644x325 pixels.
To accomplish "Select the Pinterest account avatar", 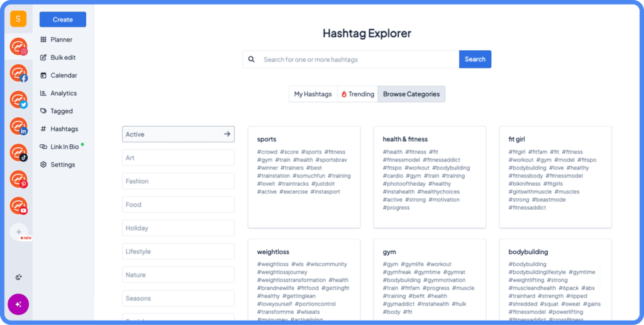I will coord(18,179).
